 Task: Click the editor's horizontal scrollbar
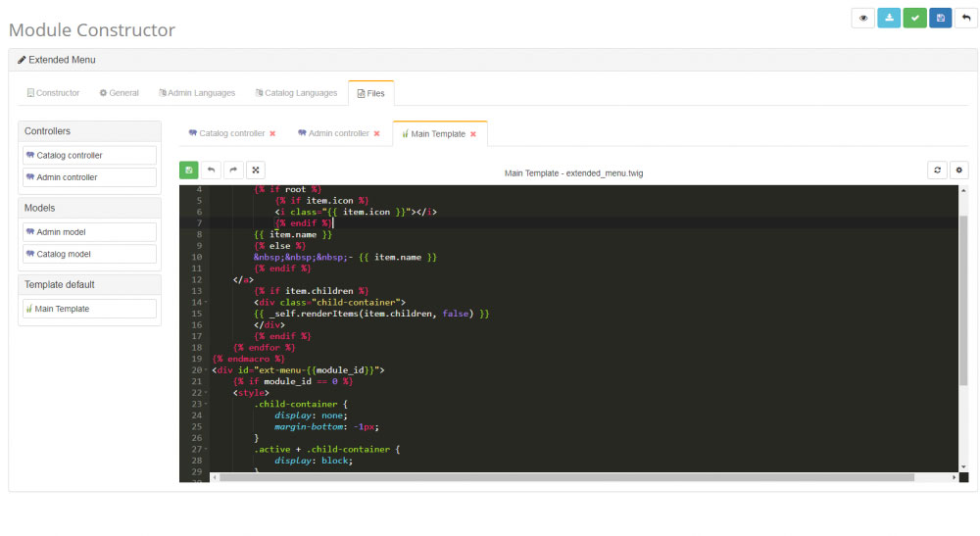566,477
